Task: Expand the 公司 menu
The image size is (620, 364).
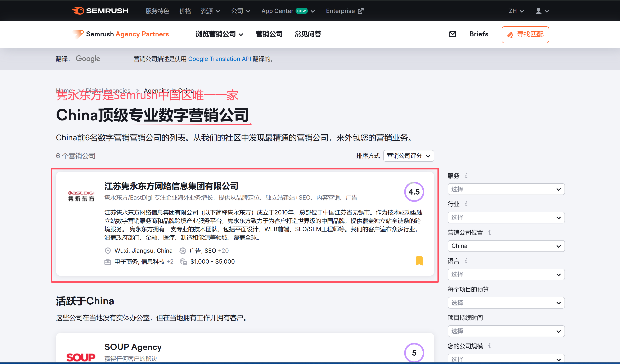Action: pos(241,11)
